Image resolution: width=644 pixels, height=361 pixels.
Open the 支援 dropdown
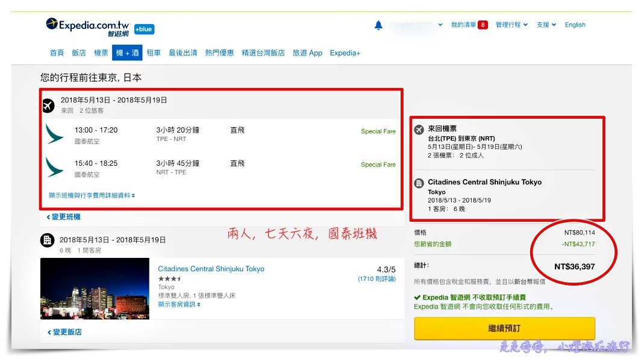(546, 25)
